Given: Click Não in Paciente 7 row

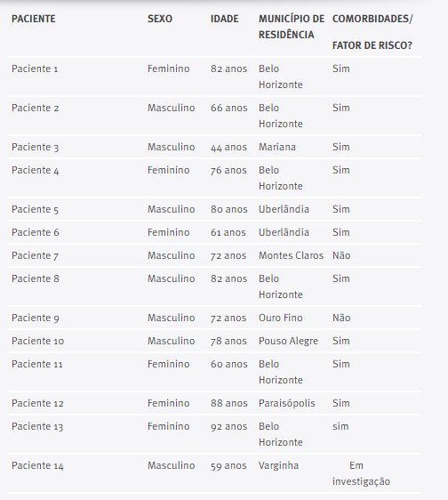Looking at the screenshot, I should click(341, 255).
